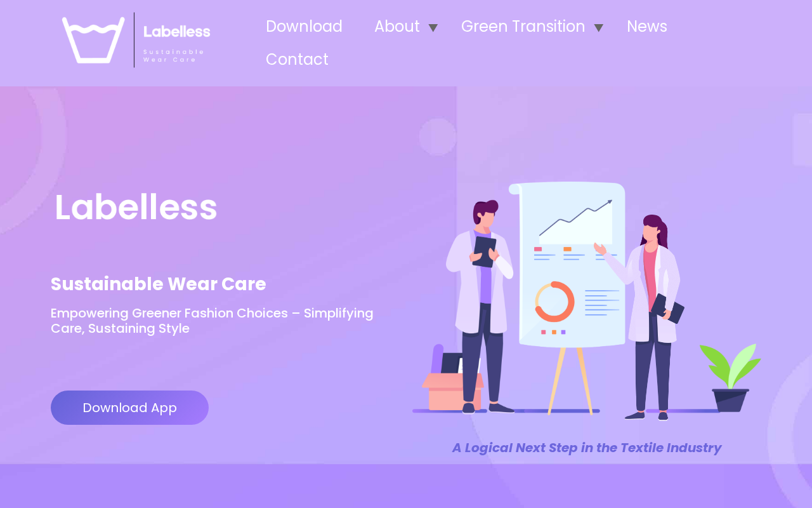This screenshot has width=812, height=508.
Task: Select the Green Transition menu item
Action: [523, 27]
